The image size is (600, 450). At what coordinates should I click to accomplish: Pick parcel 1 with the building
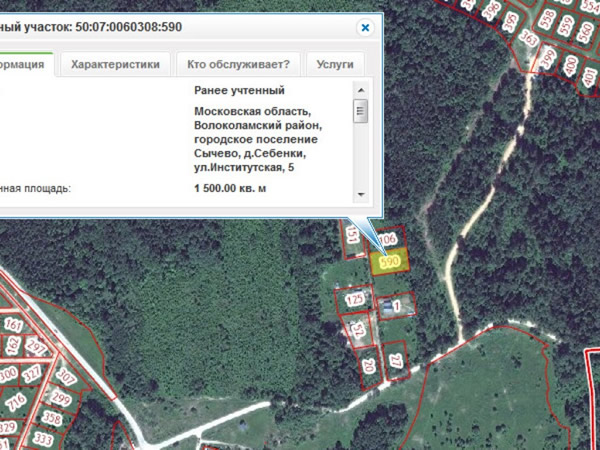(x=397, y=304)
